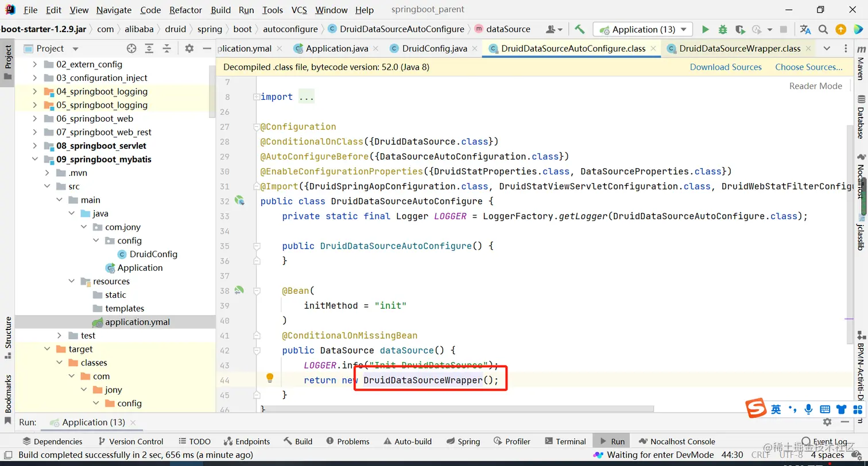
Task: Click the 4 spaces indent setting
Action: click(827, 455)
